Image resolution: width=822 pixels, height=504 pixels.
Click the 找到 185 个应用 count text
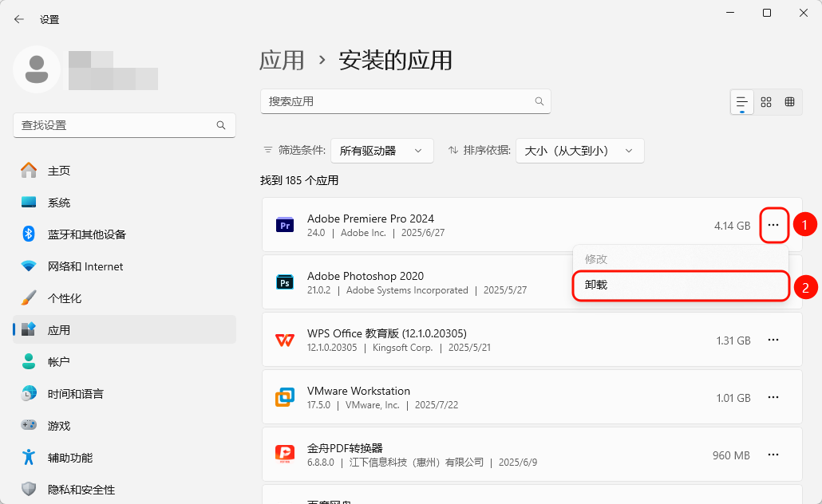299,180
